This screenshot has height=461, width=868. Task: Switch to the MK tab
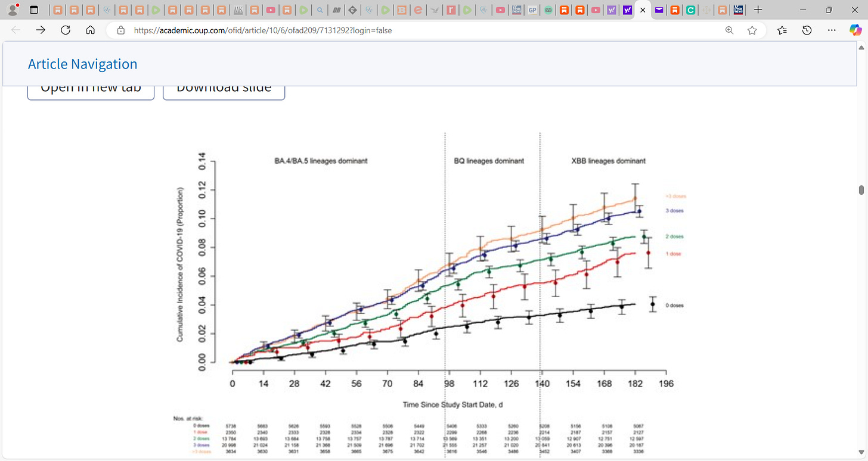pos(238,10)
